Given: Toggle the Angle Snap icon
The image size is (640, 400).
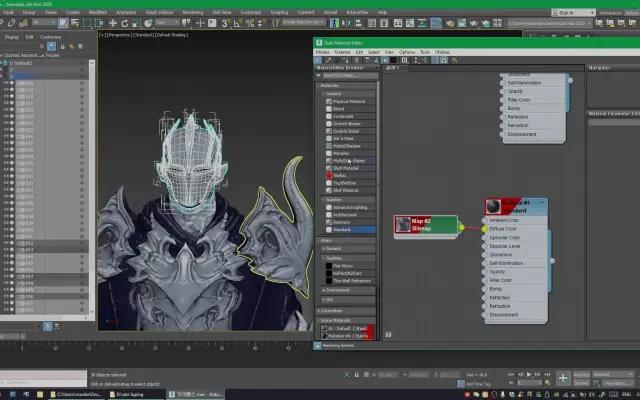Looking at the screenshot, I should 238,23.
